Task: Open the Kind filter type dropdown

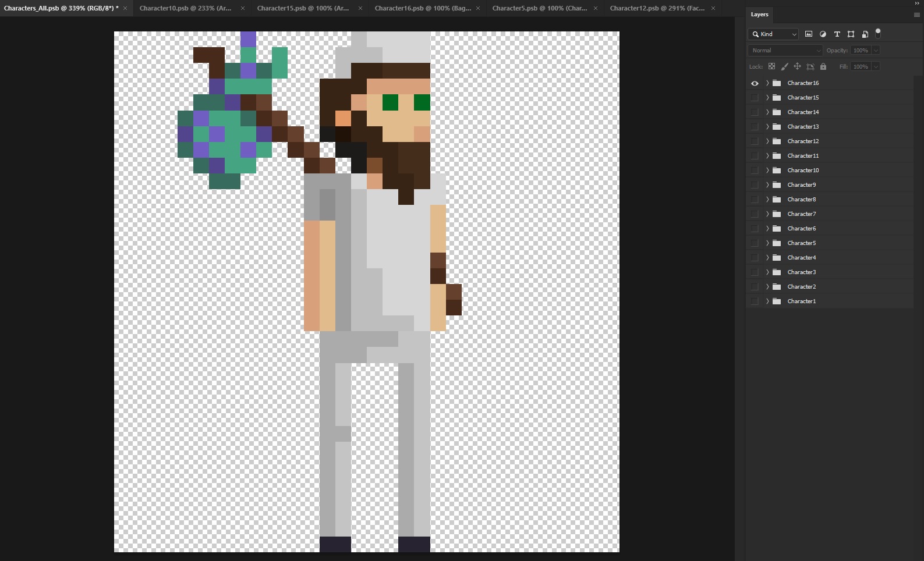Action: point(773,34)
